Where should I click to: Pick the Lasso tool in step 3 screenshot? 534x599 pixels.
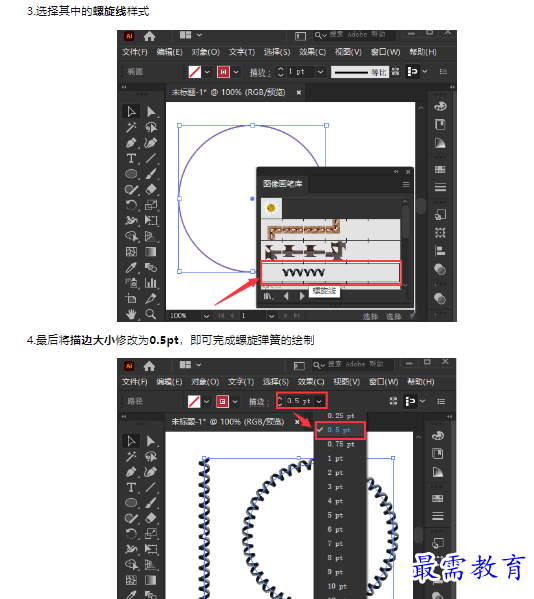coord(151,127)
